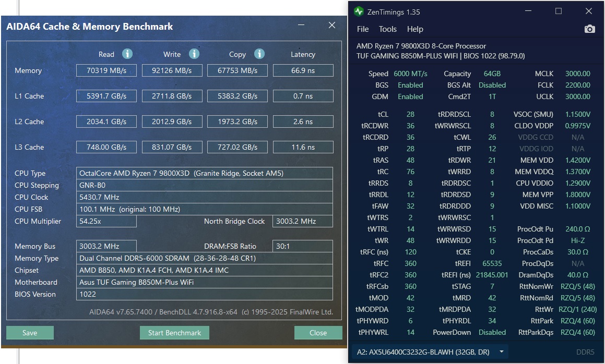Click the Chipset field AMD B850
The width and height of the screenshot is (605, 364).
pyautogui.click(x=205, y=270)
